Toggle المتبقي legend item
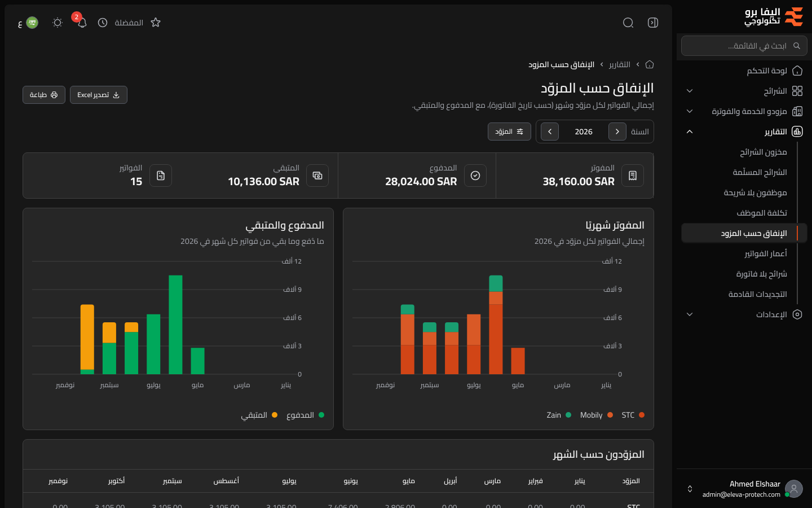812x508 pixels. coord(259,415)
